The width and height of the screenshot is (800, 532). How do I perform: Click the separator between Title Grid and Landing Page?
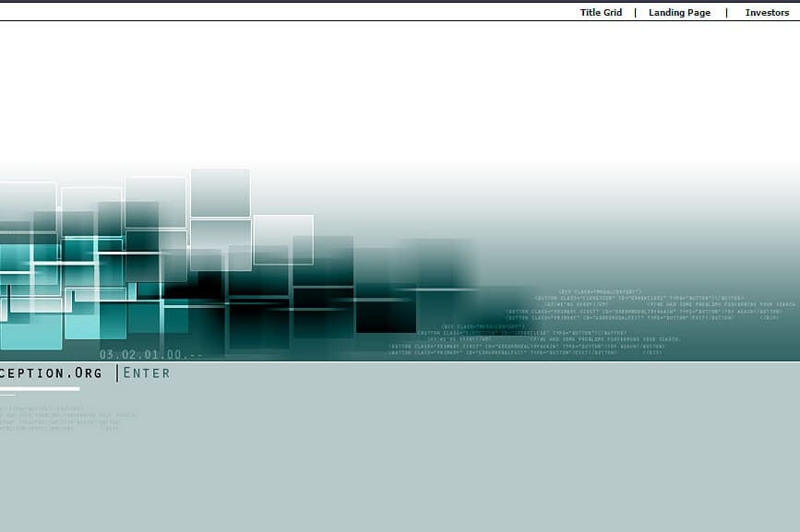(635, 13)
